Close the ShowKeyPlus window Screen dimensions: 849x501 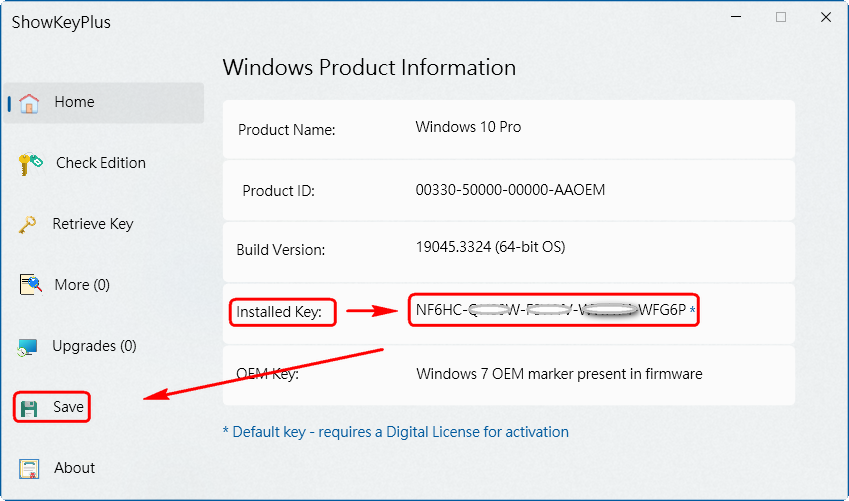826,17
